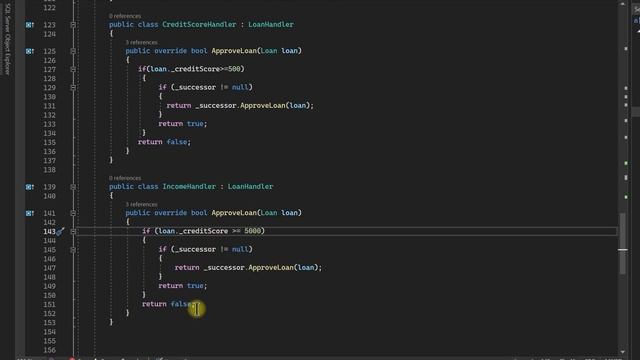Open quick actions screwdriver icon on line 143
Viewport: 640px width, 360px height.
click(60, 231)
